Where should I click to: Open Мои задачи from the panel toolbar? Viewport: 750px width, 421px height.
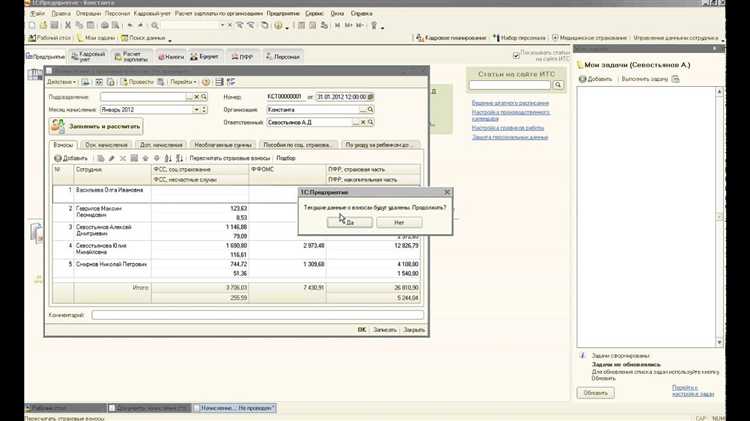96,38
